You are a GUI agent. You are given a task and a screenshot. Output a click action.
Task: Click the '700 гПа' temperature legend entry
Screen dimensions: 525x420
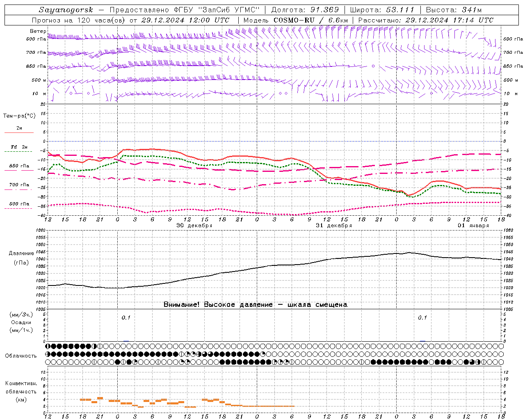(19, 185)
